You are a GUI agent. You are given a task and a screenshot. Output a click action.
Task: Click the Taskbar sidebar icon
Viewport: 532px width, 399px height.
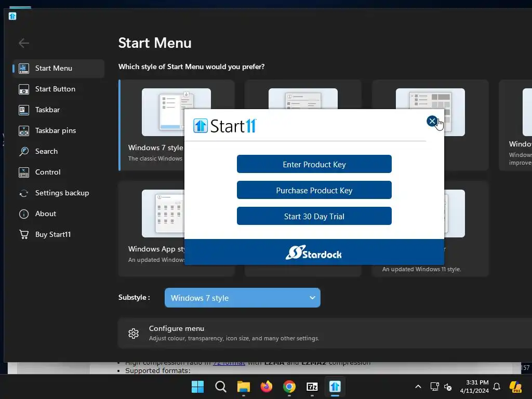[24, 110]
